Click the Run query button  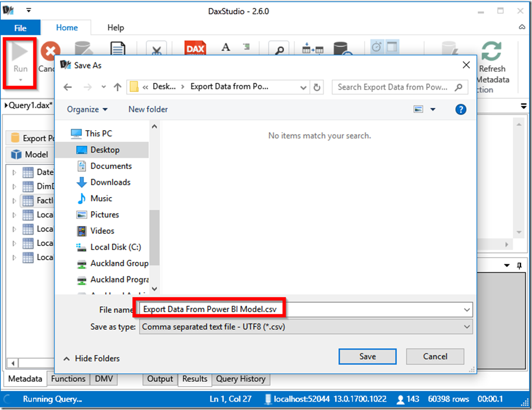[20, 63]
